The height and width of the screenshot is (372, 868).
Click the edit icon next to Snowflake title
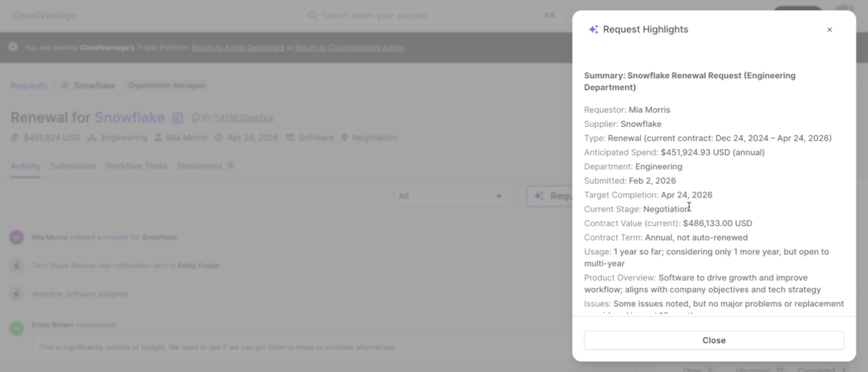177,118
